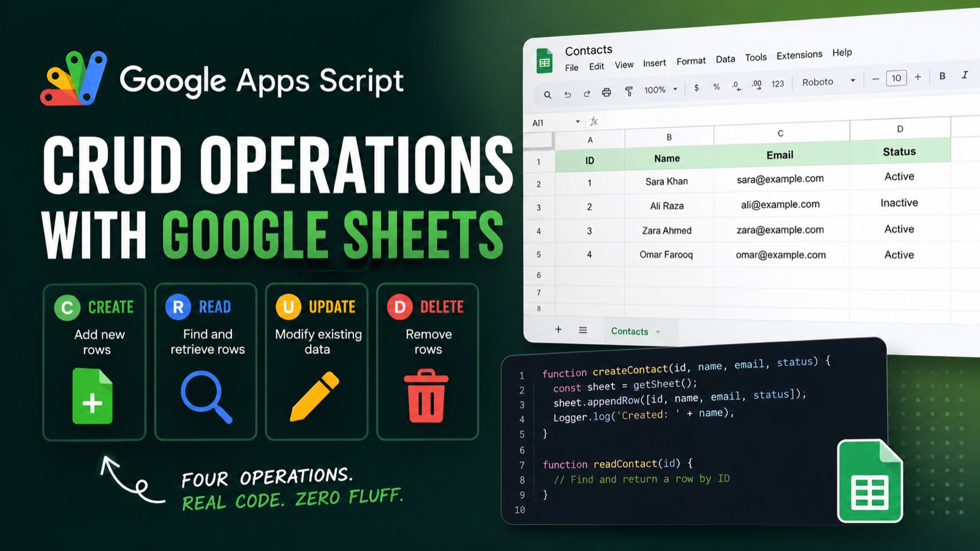
Task: Click the fx formula bar
Action: point(594,121)
